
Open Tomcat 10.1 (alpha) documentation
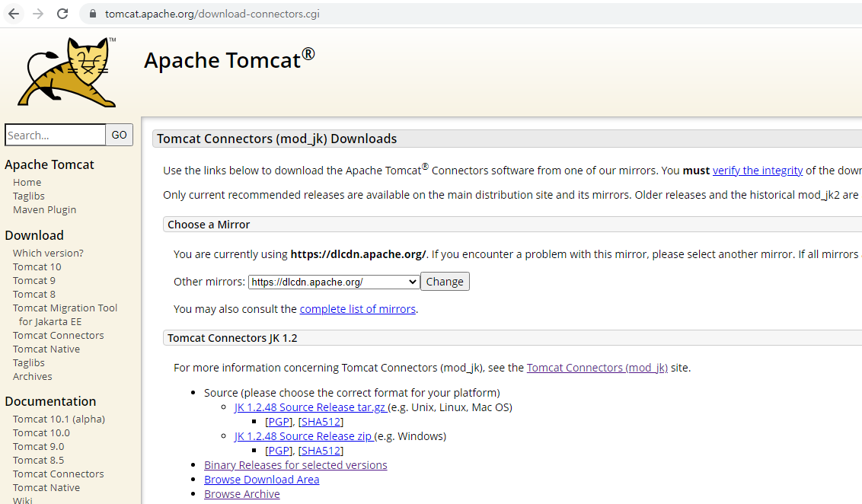click(x=59, y=419)
